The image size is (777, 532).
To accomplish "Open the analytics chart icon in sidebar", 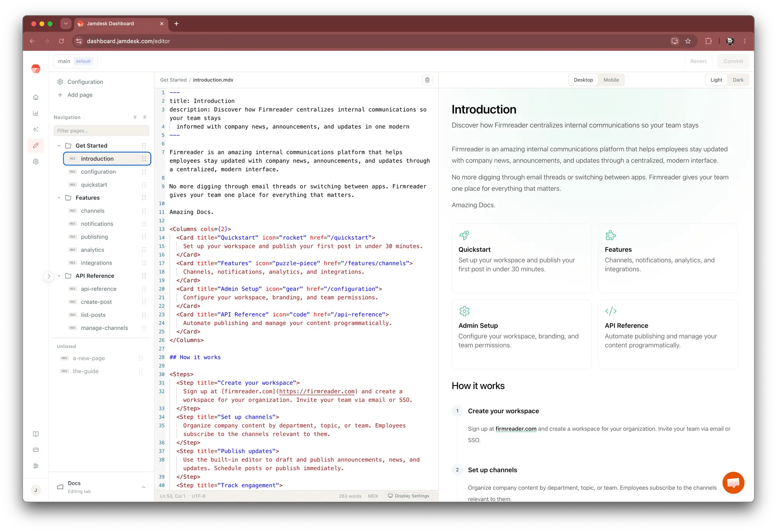I will 36,113.
